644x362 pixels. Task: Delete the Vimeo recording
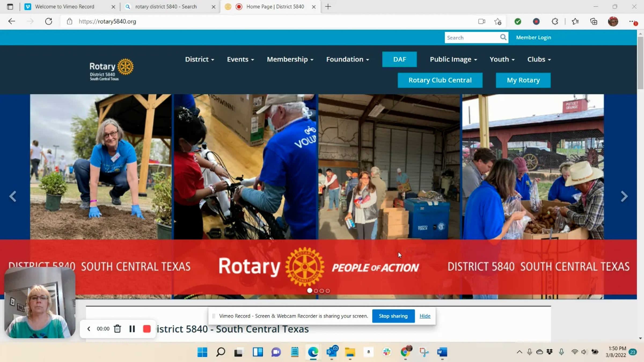point(117,329)
